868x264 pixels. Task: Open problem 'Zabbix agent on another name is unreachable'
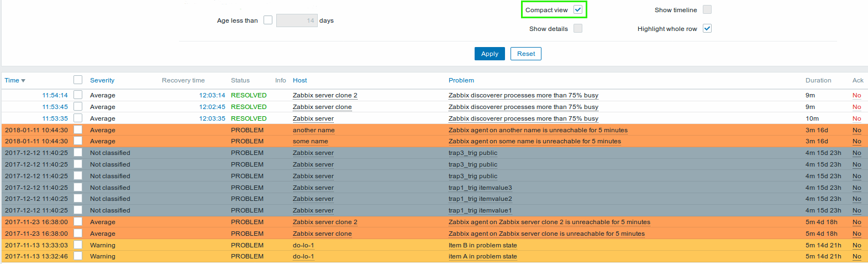point(538,130)
